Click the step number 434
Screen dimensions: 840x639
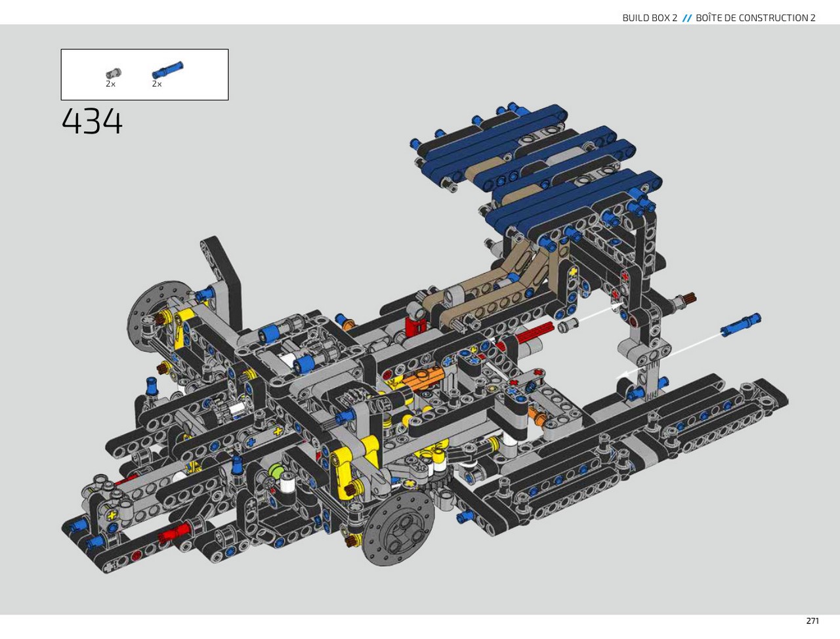point(92,121)
